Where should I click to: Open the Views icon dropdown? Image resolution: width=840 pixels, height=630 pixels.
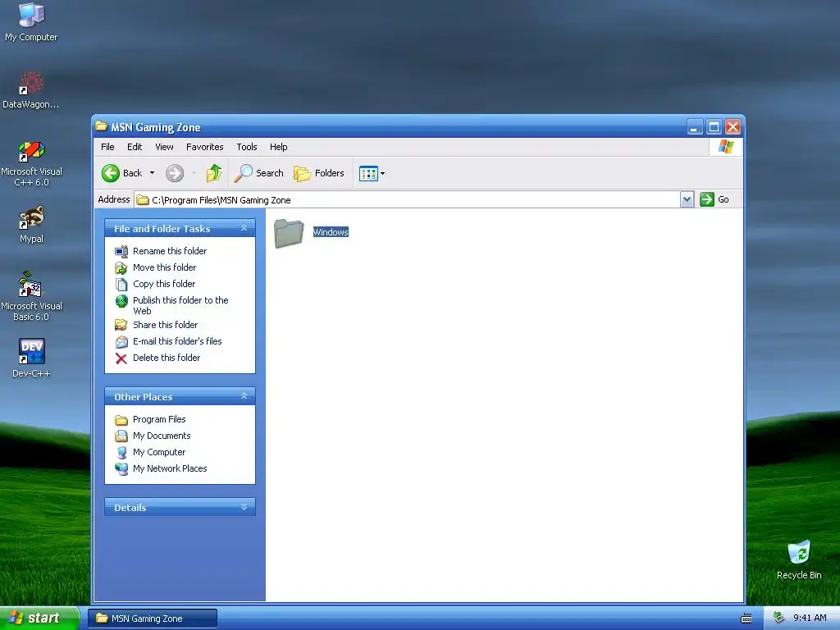tap(372, 173)
